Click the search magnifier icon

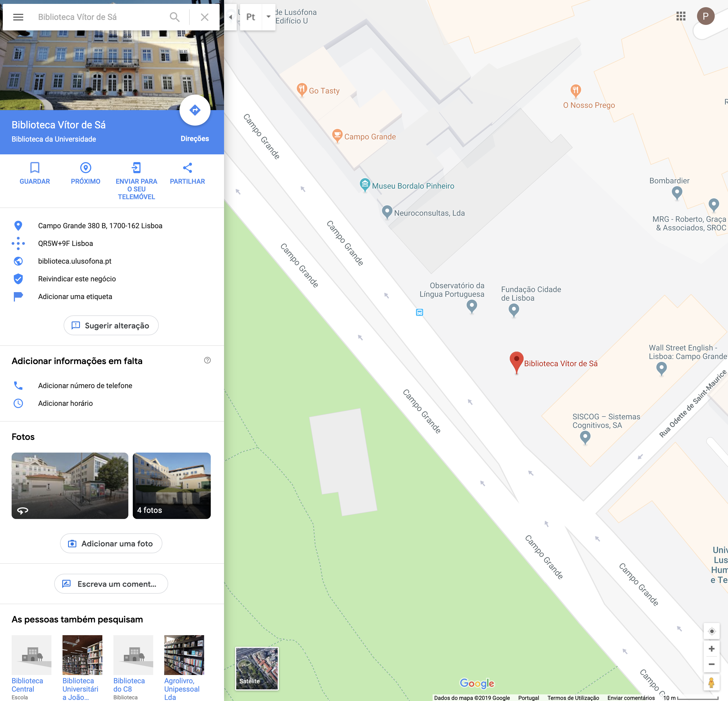point(174,17)
